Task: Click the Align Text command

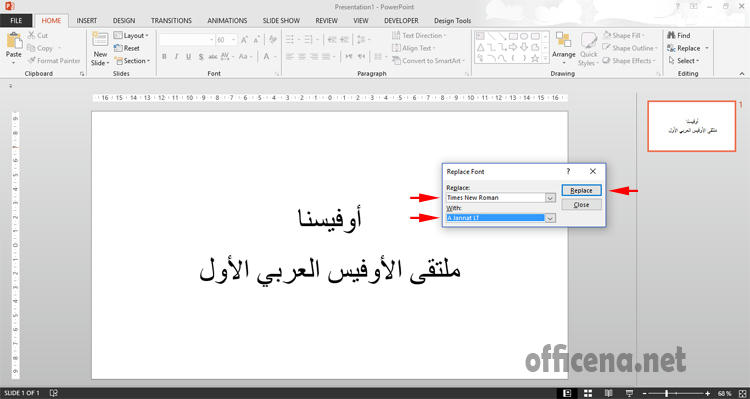Action: pyautogui.click(x=414, y=48)
